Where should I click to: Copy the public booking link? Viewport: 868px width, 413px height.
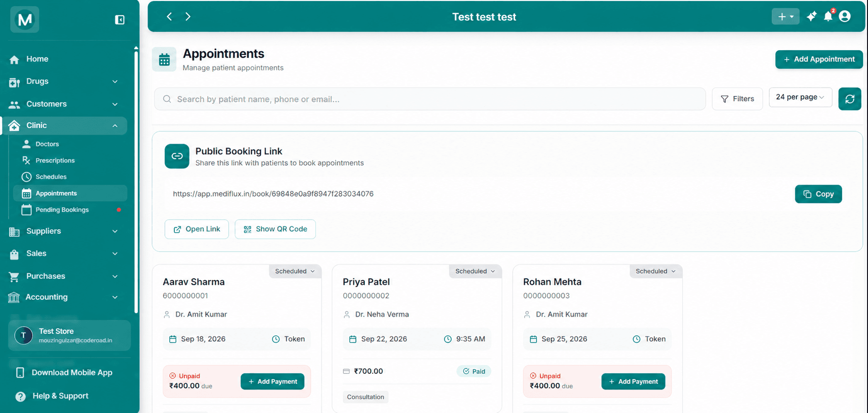818,194
